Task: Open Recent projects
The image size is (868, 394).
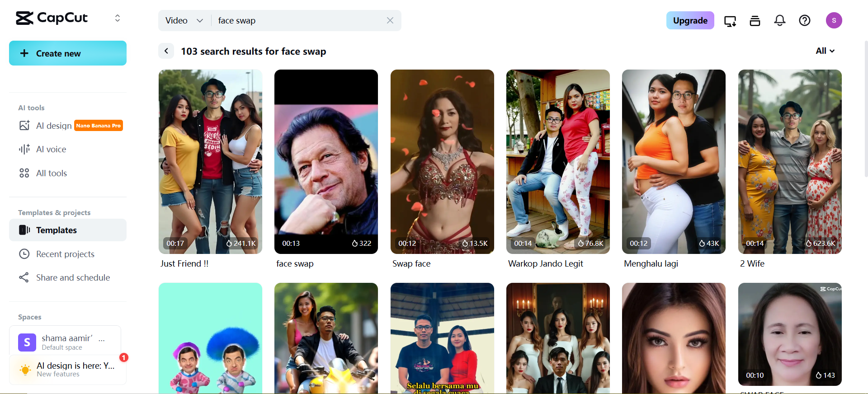Action: coord(65,254)
